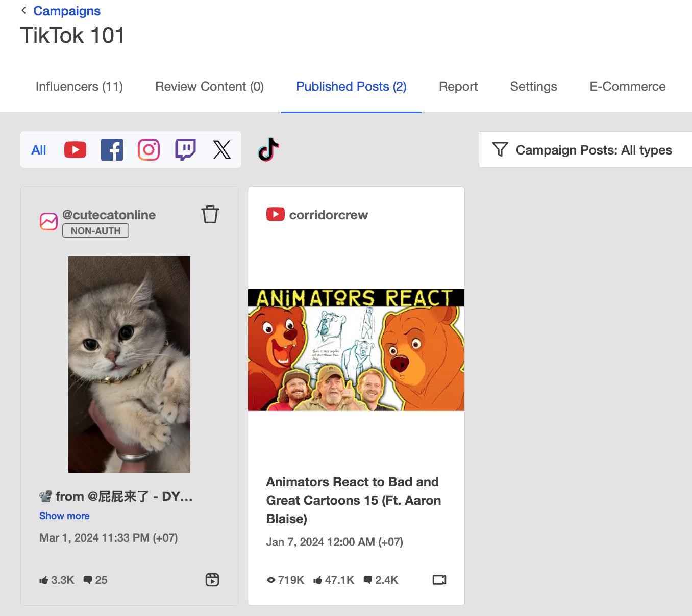Open the Review Content (0) tab

[209, 87]
